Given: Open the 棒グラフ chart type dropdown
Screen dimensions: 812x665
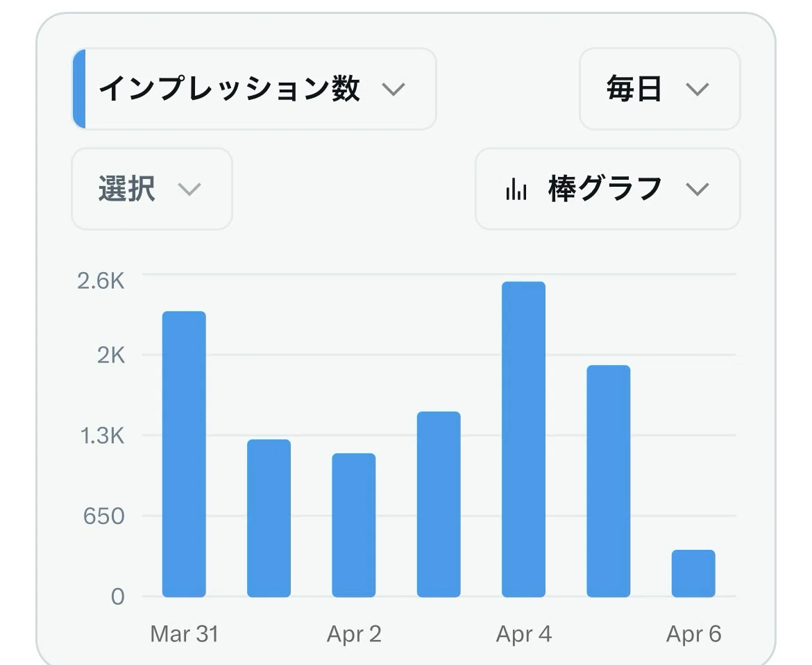Looking at the screenshot, I should pyautogui.click(x=607, y=189).
